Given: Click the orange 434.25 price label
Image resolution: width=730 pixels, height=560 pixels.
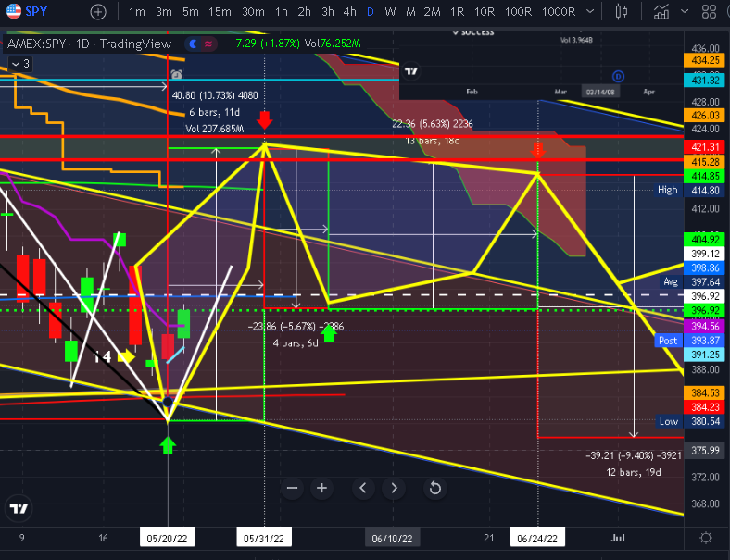Looking at the screenshot, I should click(x=705, y=60).
